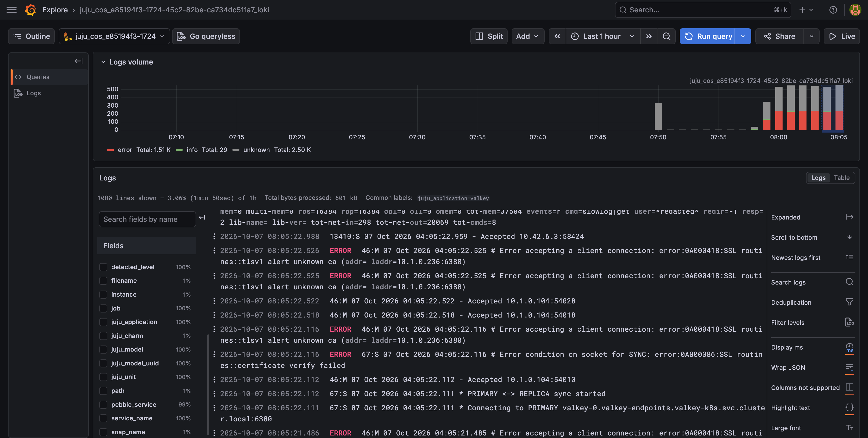Click the juju_cos loki breadcrumb

point(174,10)
